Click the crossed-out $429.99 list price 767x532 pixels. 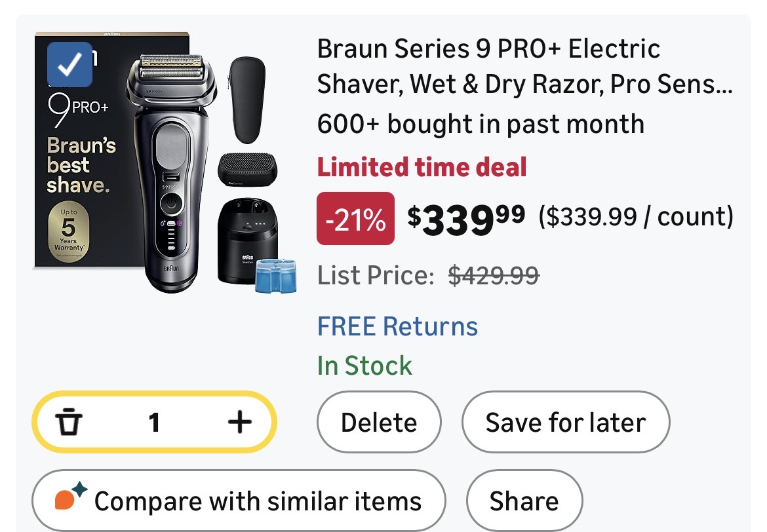coord(494,276)
